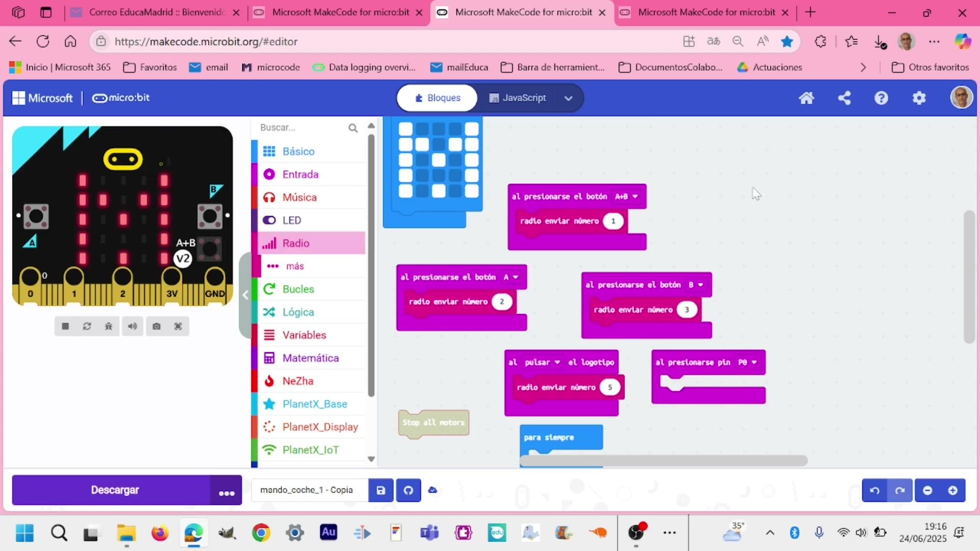The width and height of the screenshot is (980, 551).
Task: Zoom in the blocks workspace
Action: [952, 490]
